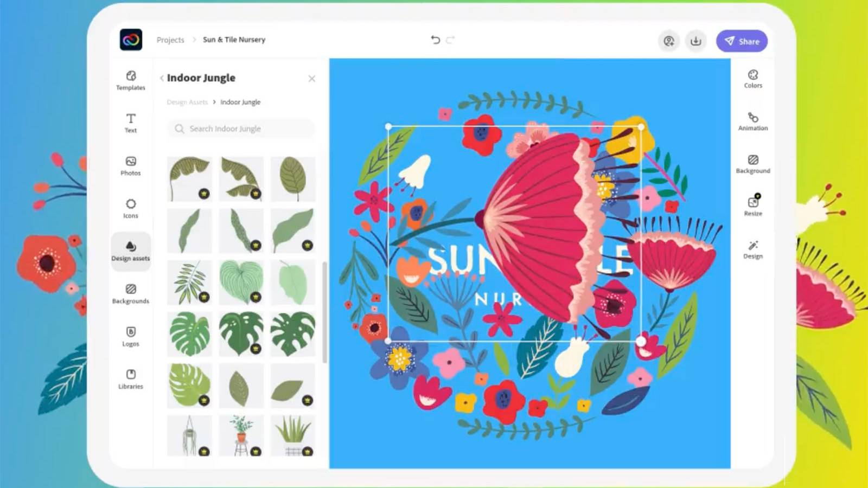Click the undo arrow
The width and height of the screenshot is (868, 488).
point(435,40)
